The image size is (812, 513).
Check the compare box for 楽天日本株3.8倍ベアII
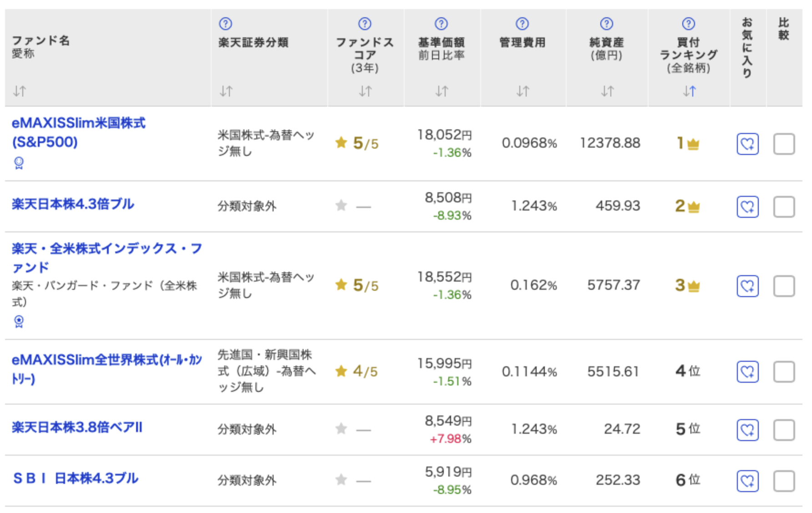(x=784, y=429)
